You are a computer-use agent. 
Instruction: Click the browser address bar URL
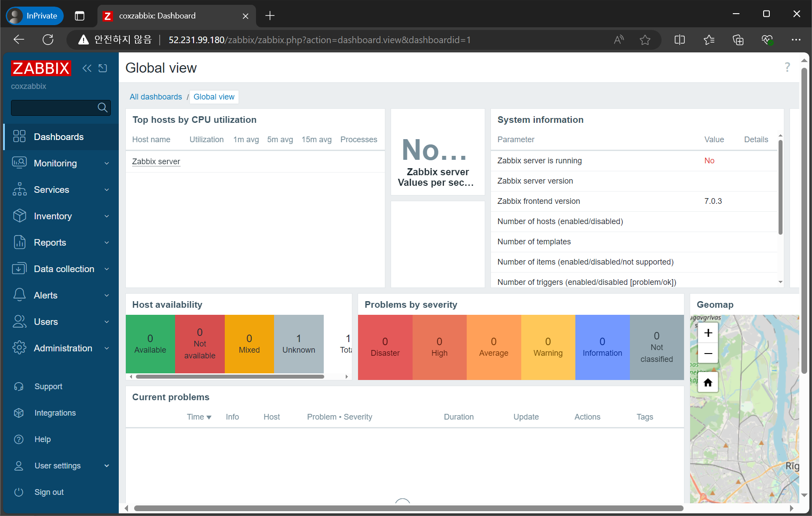tap(319, 40)
